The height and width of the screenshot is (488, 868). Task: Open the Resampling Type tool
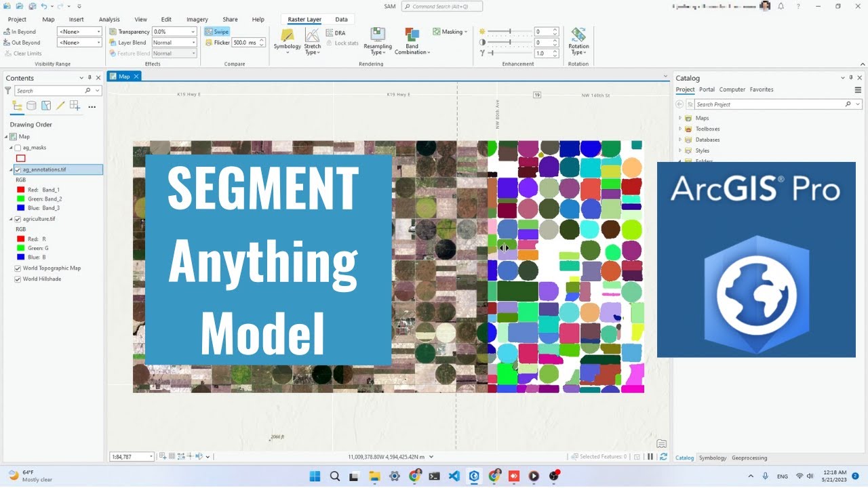click(378, 41)
